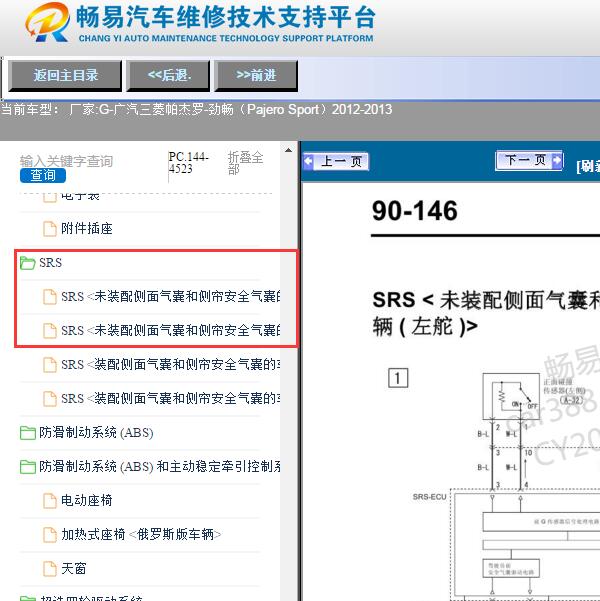This screenshot has height=601, width=600.
Task: Click the page icon beside 电动座椅
Action: pos(50,501)
